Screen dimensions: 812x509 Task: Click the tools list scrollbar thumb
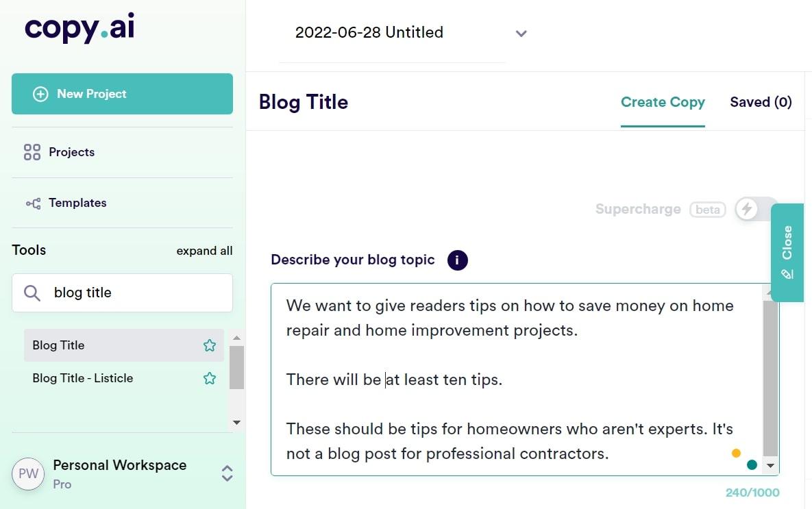(x=236, y=367)
